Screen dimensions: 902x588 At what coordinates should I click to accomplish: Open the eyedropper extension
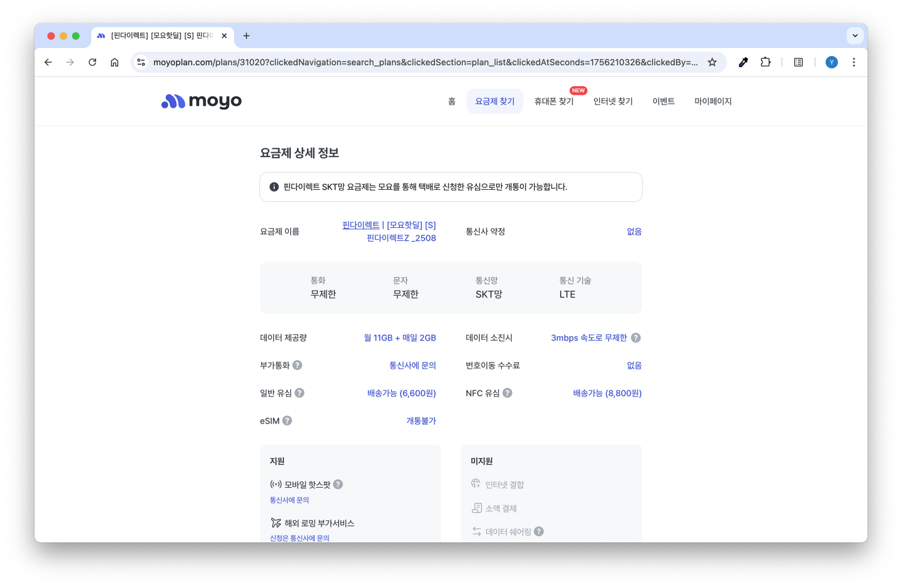[x=744, y=62]
